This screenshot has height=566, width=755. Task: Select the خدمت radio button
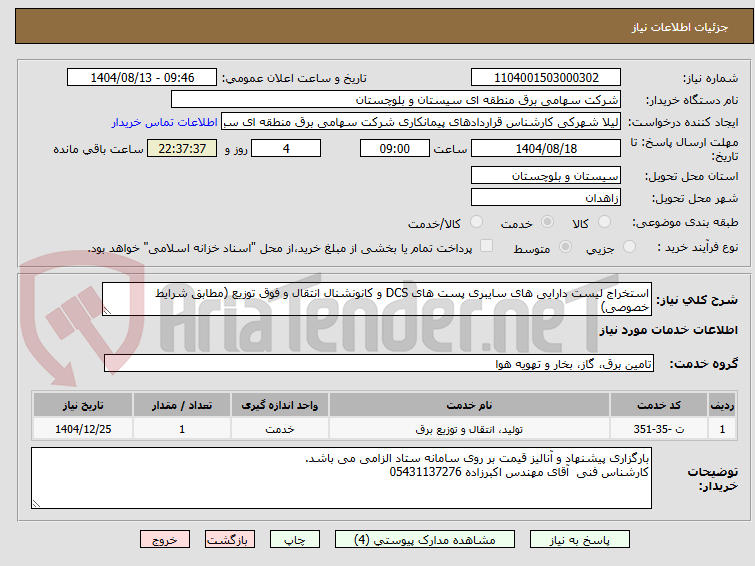547,222
